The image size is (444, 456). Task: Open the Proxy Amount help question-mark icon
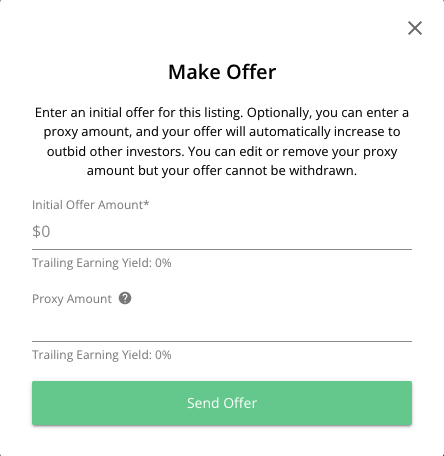click(x=125, y=298)
